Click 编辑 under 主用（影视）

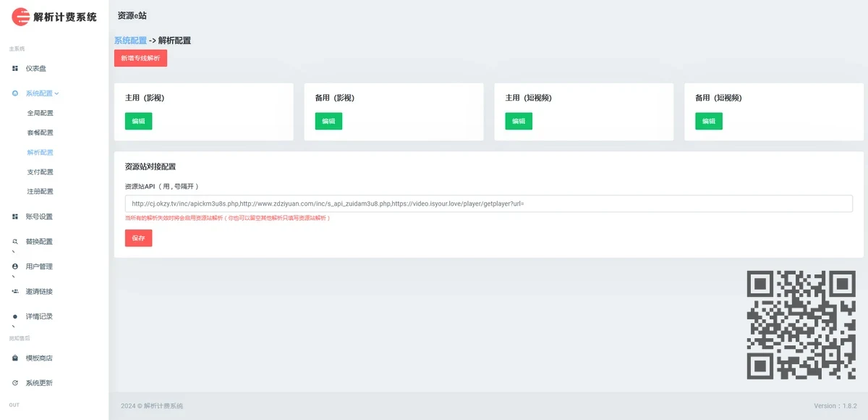137,121
